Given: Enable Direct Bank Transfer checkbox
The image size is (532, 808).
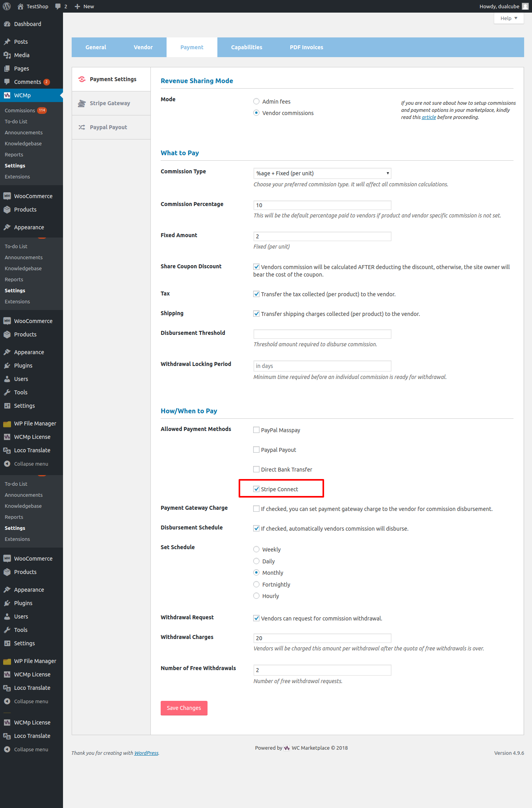Looking at the screenshot, I should (x=256, y=470).
